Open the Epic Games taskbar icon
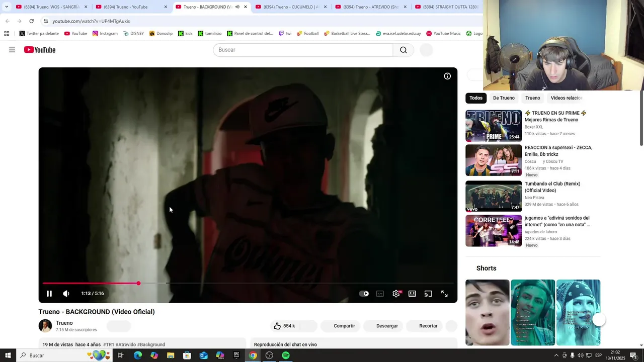Screen dimensions: 644x362 [236, 355]
